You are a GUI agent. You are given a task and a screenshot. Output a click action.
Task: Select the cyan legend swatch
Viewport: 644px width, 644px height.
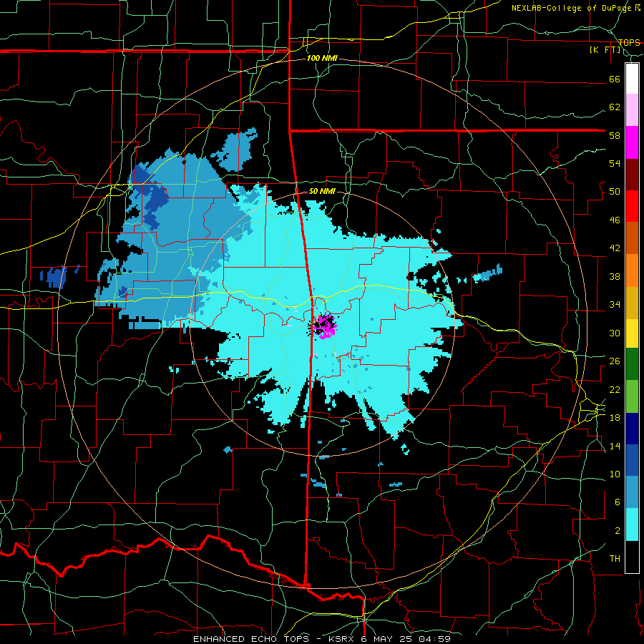[x=632, y=525]
